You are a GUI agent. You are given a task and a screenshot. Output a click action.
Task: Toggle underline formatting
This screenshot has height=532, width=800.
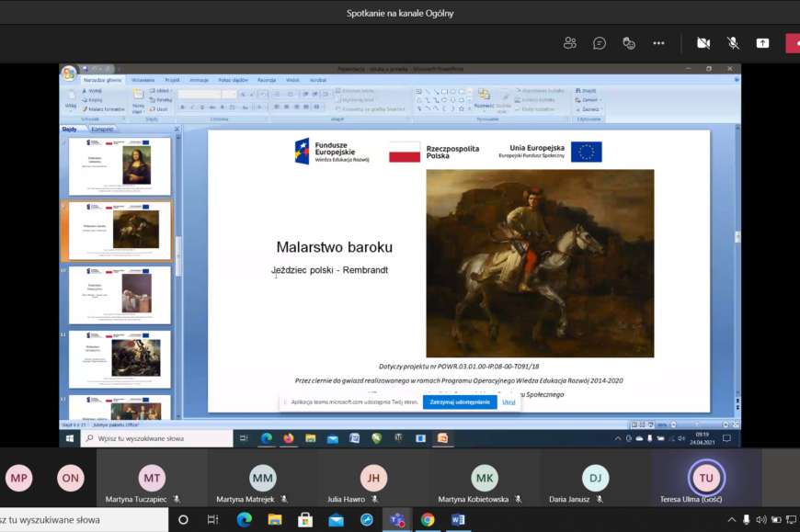202,108
